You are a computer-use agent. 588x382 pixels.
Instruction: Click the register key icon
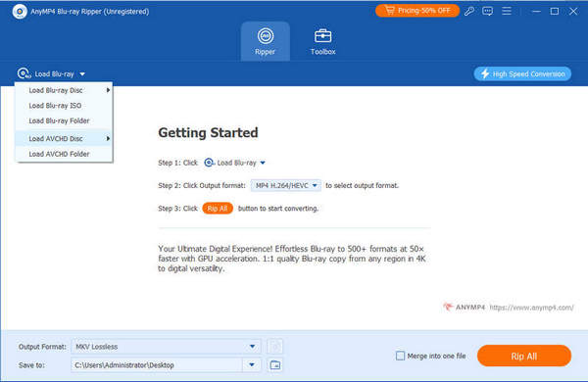(468, 11)
